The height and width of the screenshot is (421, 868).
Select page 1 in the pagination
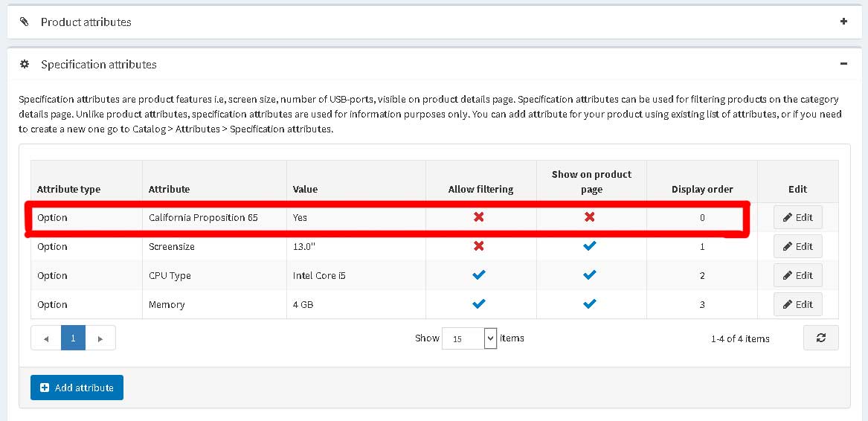coord(73,338)
